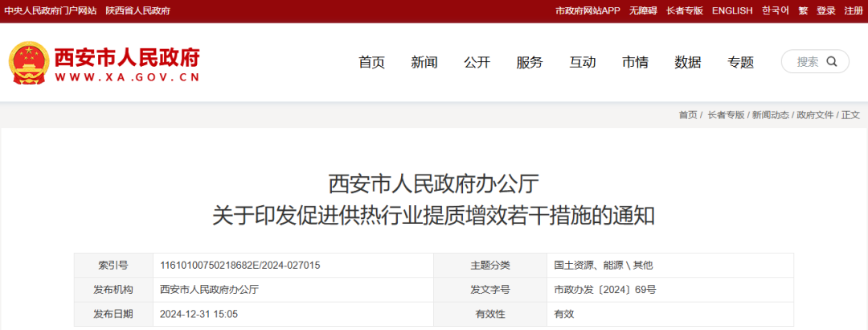Open the 市政府网站APP link
The height and width of the screenshot is (330, 868).
[588, 10]
